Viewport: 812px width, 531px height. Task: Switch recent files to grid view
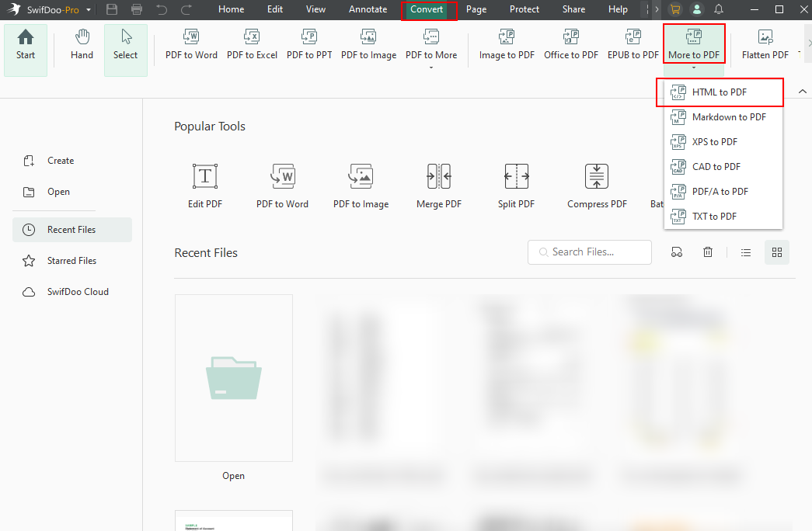tap(776, 252)
